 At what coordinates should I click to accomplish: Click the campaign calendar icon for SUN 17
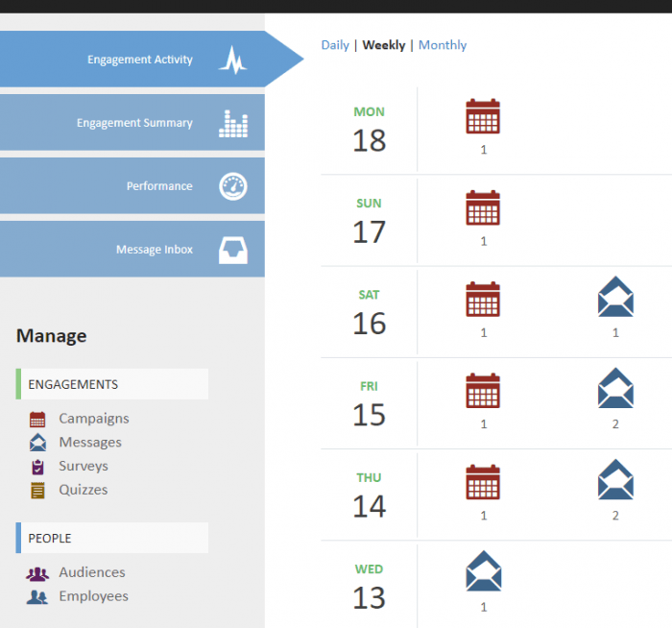483,207
